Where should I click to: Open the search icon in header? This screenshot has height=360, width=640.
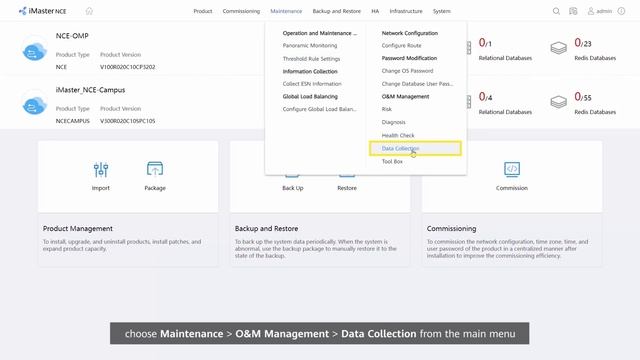(556, 11)
